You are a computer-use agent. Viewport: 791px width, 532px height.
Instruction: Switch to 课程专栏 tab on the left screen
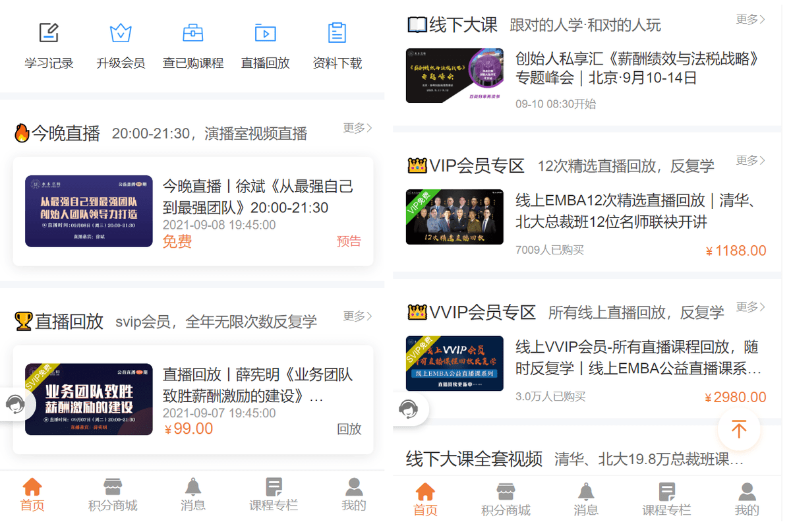point(274,494)
